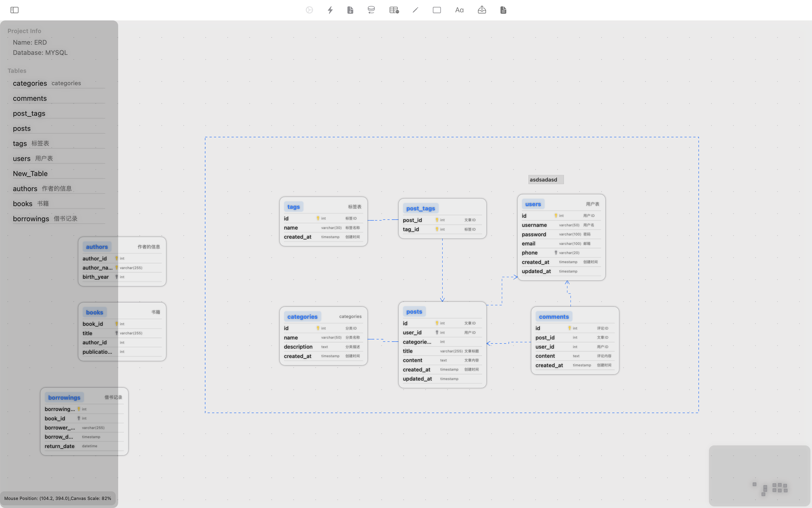
Task: Click the key icon on users phone row
Action: tap(556, 253)
